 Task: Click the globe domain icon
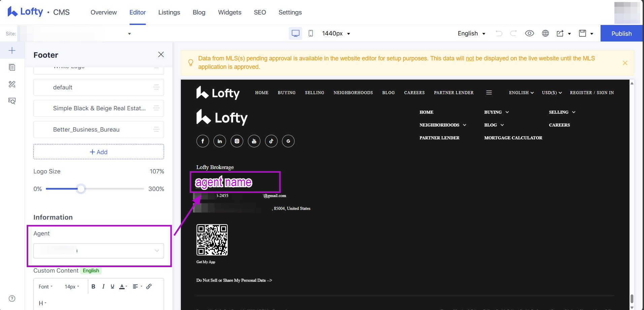545,33
